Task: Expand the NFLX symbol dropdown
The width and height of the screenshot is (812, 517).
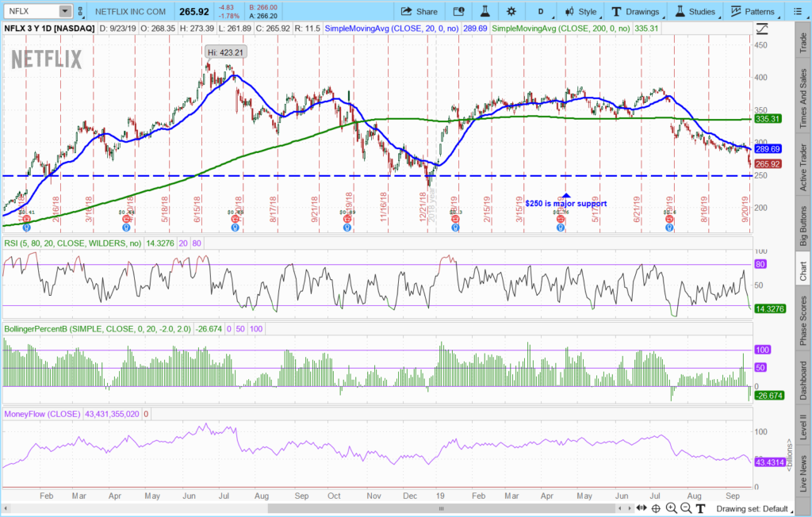Action: [62, 11]
